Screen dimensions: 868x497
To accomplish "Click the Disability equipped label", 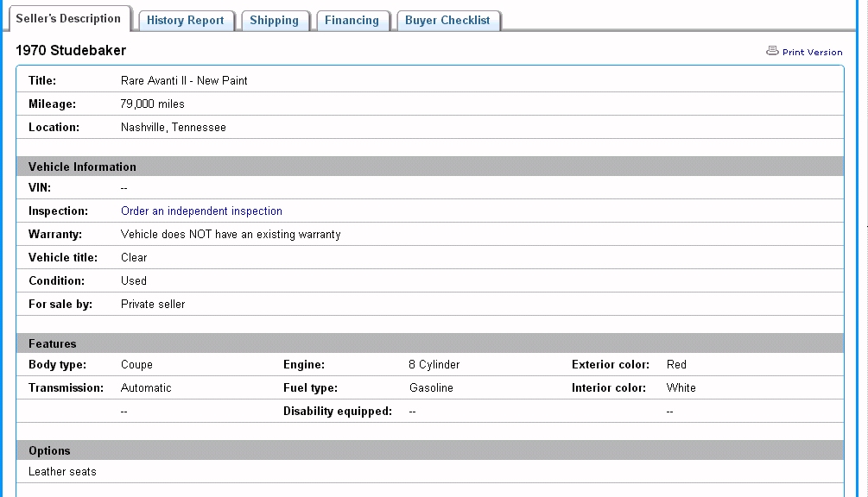I will click(338, 412).
